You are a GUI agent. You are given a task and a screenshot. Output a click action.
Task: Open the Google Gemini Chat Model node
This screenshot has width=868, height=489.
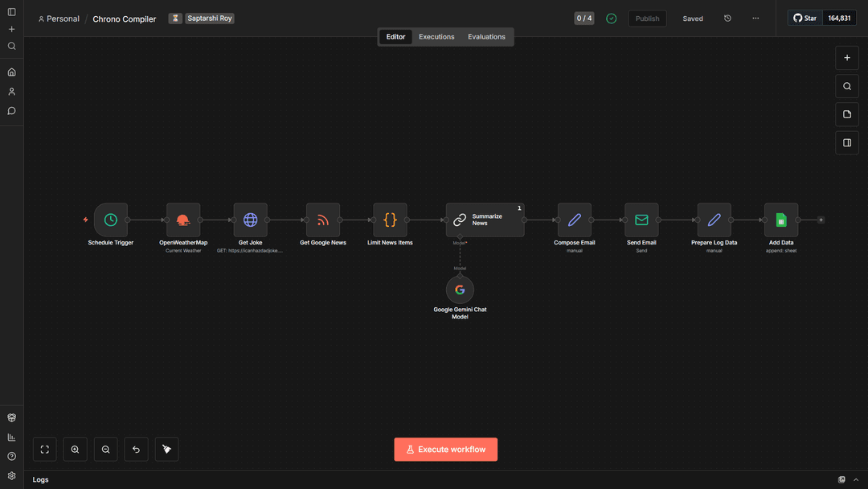460,290
